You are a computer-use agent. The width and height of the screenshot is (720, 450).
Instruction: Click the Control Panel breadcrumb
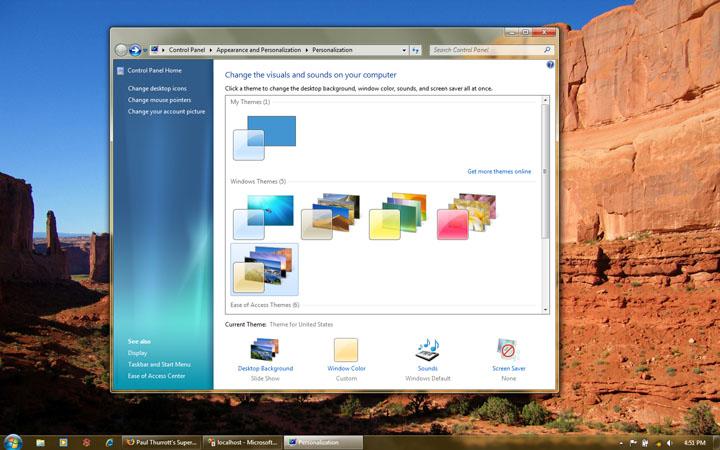(187, 50)
